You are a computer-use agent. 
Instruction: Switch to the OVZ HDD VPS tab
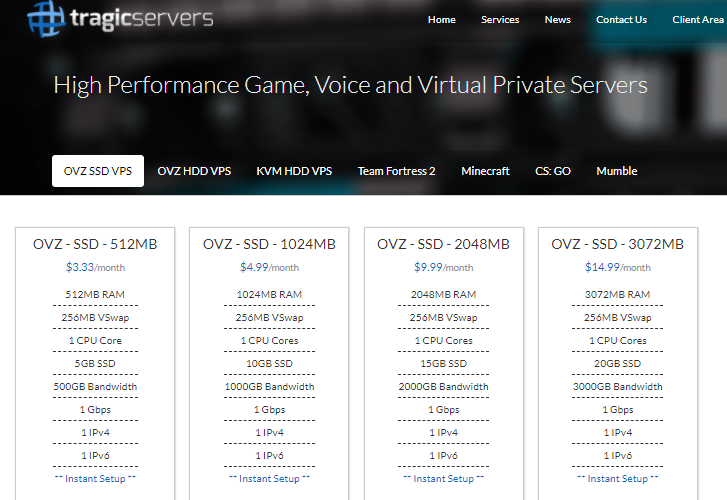point(194,171)
